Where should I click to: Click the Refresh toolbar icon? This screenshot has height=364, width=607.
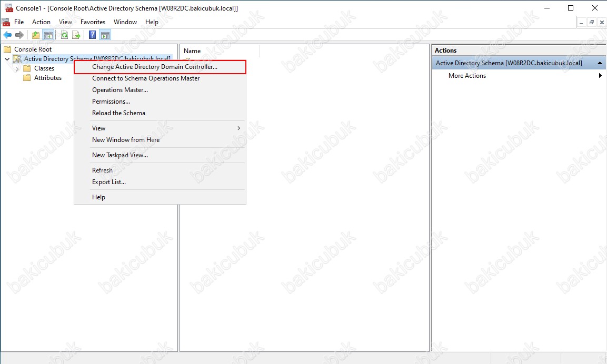coord(65,35)
